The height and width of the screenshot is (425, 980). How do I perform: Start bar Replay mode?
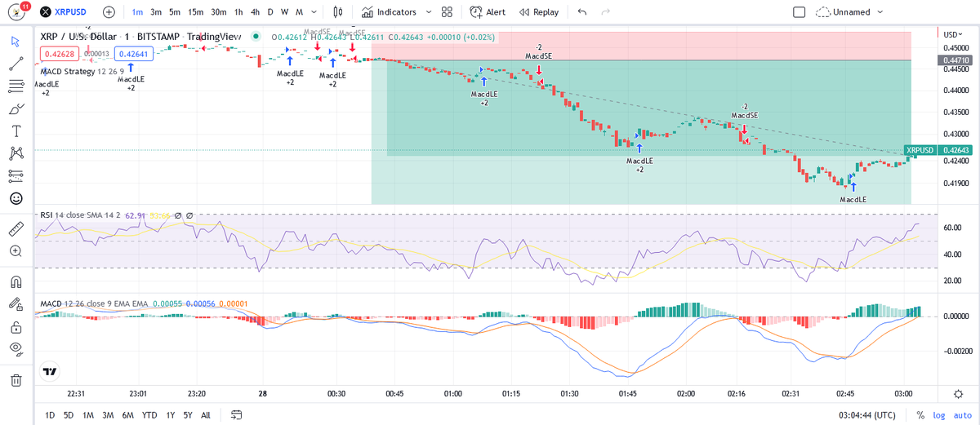(540, 12)
